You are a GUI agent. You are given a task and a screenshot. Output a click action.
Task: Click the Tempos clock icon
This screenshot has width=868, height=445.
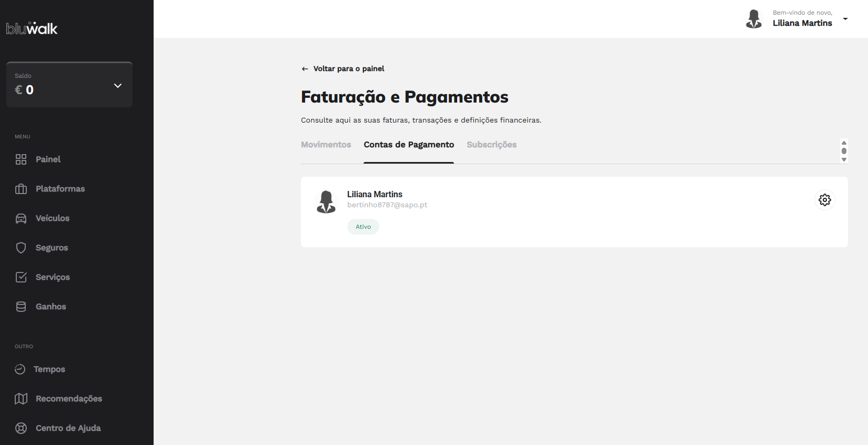pos(20,369)
